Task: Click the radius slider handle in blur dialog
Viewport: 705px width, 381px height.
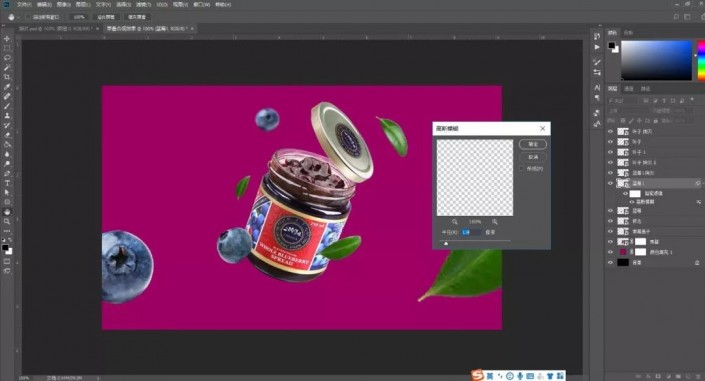Action: click(x=446, y=243)
